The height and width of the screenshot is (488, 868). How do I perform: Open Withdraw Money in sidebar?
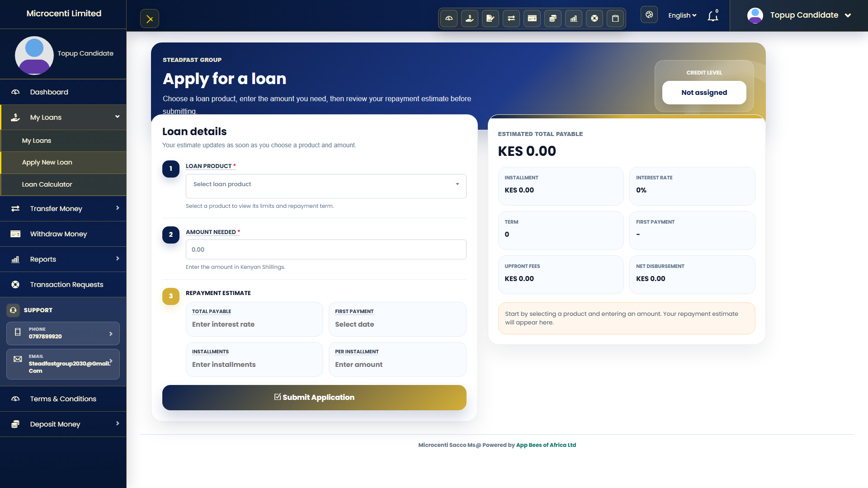[x=63, y=234]
